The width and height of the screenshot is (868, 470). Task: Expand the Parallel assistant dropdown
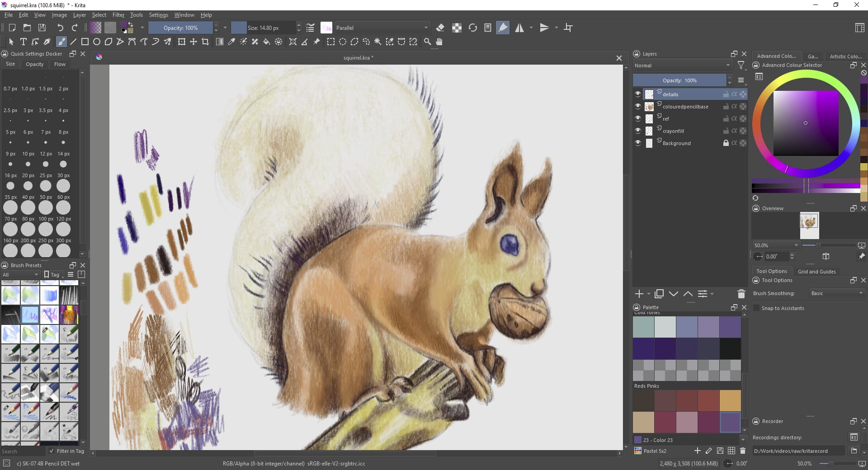coord(382,28)
